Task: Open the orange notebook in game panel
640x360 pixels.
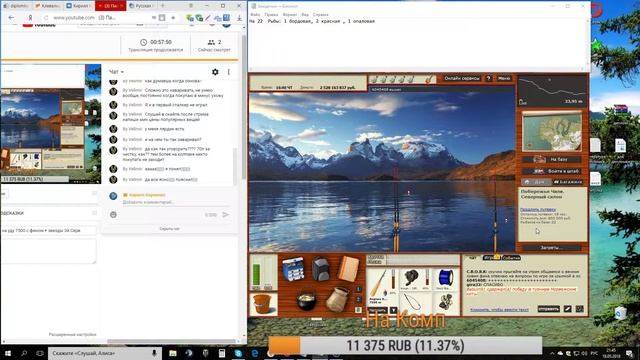Action: 348,268
